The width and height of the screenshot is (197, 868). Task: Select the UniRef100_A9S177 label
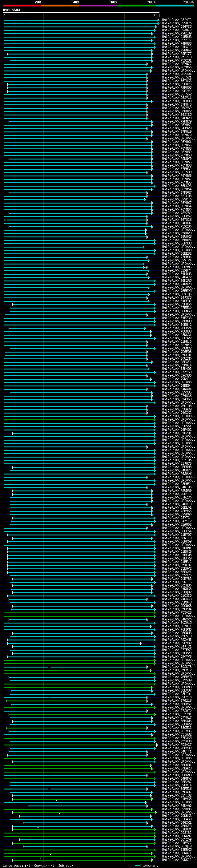pyautogui.click(x=177, y=40)
